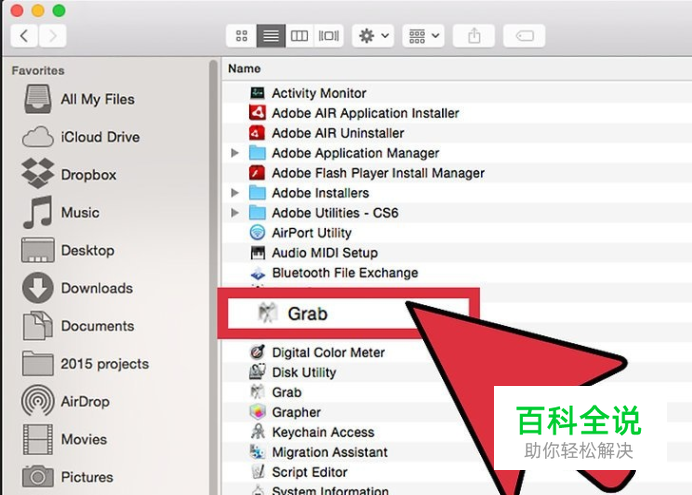The width and height of the screenshot is (692, 495).
Task: Minimize the Finder window with yellow button
Action: [38, 10]
